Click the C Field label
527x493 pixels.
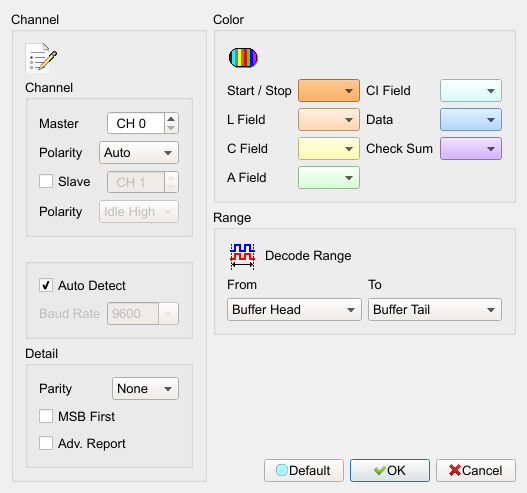[x=247, y=149]
